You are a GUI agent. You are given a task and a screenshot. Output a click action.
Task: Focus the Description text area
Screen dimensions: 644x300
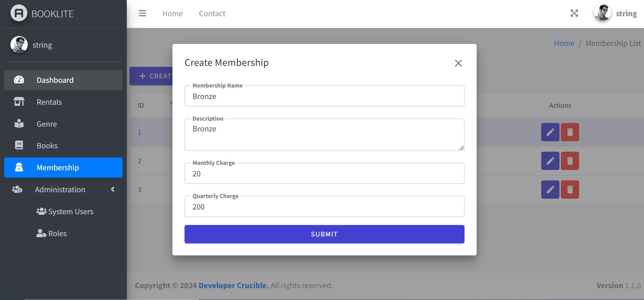(x=325, y=134)
